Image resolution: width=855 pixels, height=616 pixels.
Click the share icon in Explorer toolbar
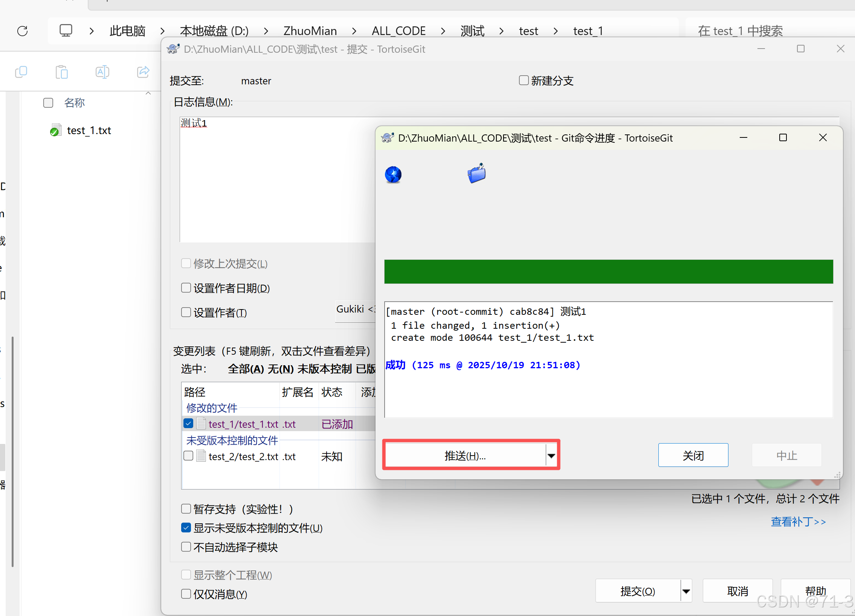pos(143,72)
